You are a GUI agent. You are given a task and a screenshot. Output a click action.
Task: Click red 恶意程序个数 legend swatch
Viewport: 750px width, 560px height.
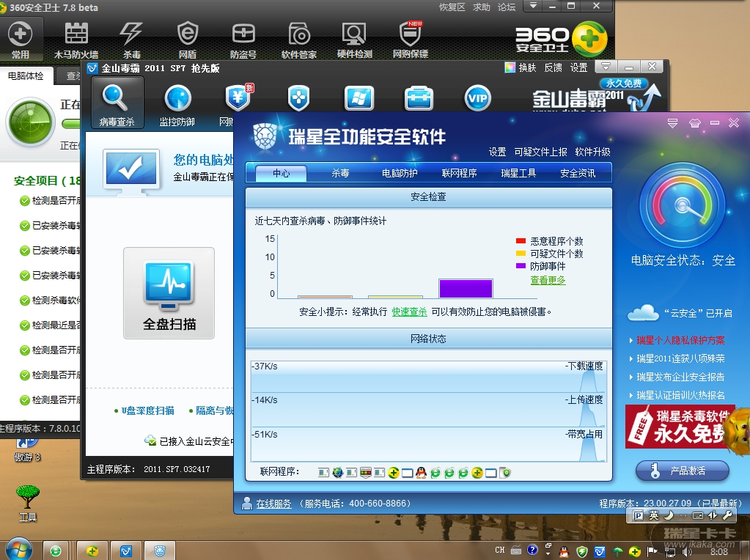click(521, 240)
